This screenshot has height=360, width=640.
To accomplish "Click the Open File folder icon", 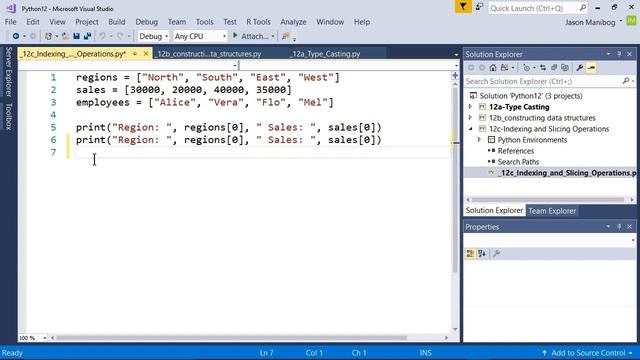I will pyautogui.click(x=65, y=36).
